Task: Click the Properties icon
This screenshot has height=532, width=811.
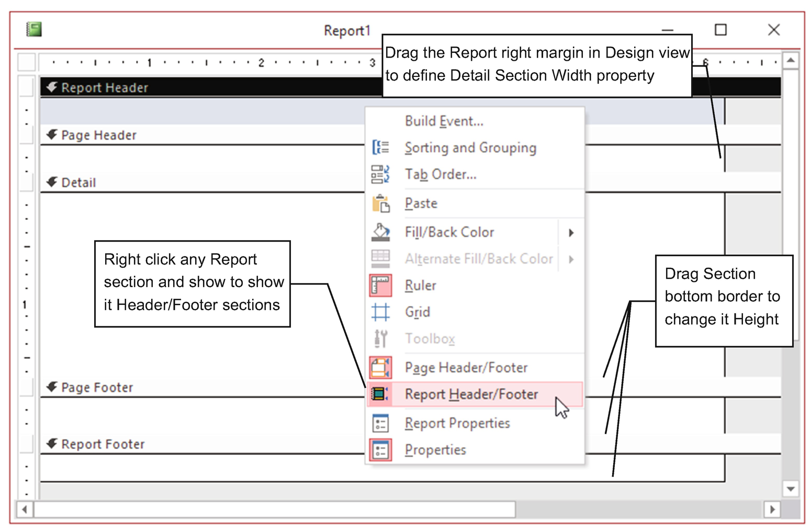Action: (x=380, y=449)
